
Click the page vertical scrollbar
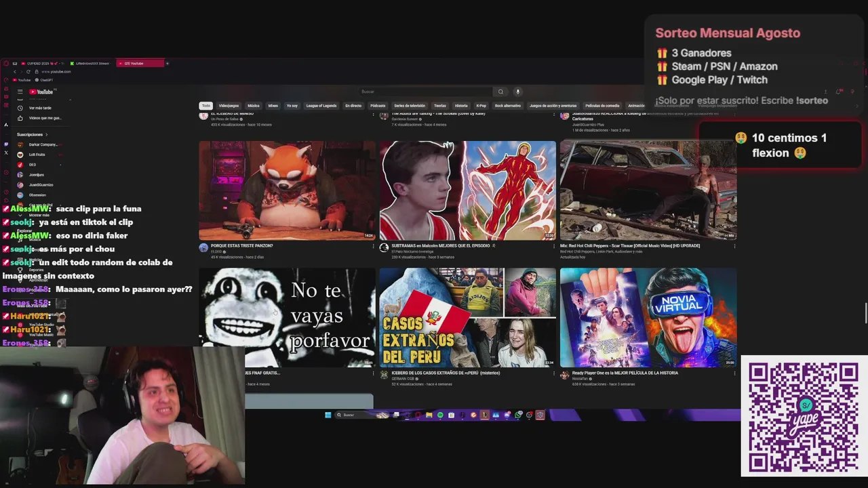click(x=865, y=314)
